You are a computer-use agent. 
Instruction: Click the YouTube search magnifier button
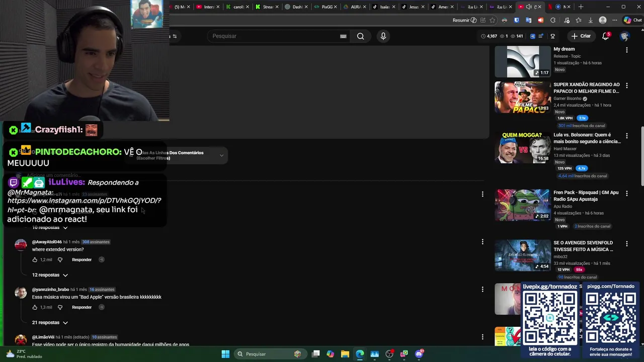point(360,36)
